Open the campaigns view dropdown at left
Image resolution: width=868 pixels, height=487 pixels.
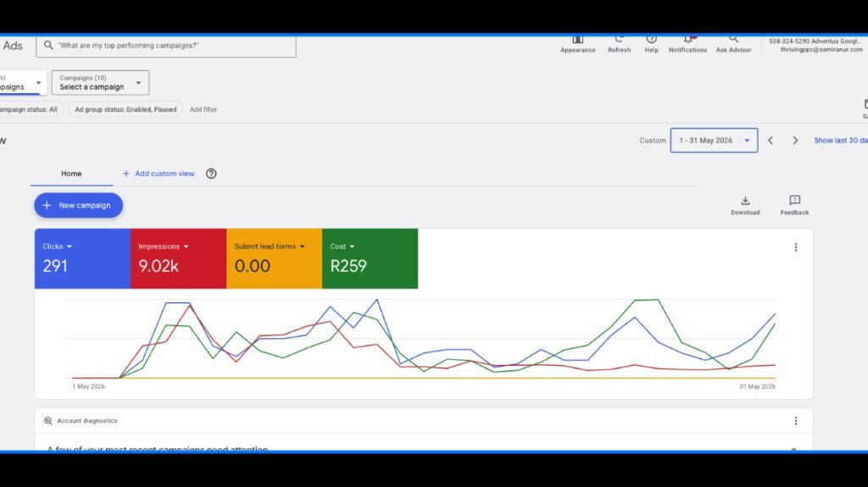pyautogui.click(x=21, y=82)
